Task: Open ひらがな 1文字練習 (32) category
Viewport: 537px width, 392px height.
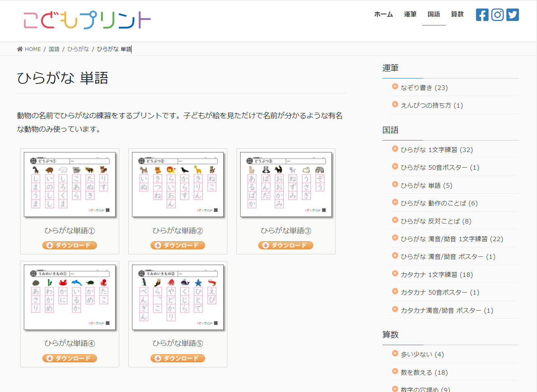Action: coord(437,150)
